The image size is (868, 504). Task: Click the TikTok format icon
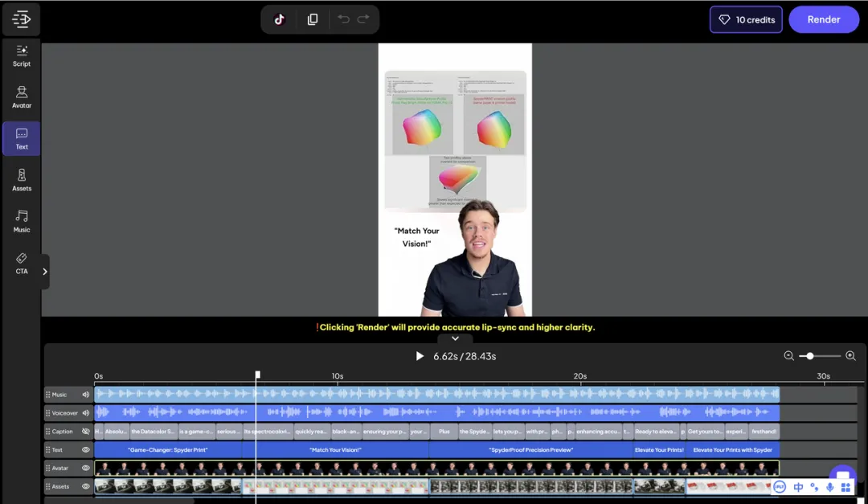click(x=280, y=19)
